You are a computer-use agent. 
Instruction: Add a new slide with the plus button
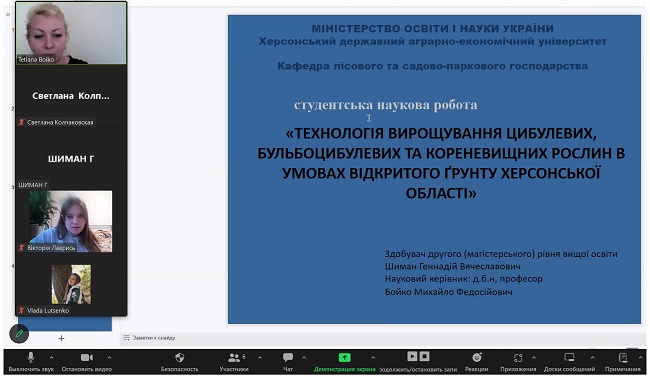click(61, 338)
